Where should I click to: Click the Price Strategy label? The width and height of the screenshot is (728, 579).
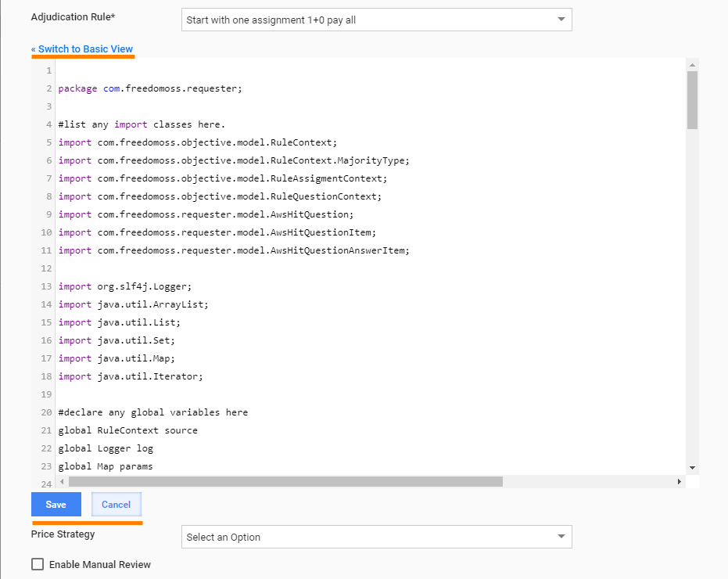63,534
